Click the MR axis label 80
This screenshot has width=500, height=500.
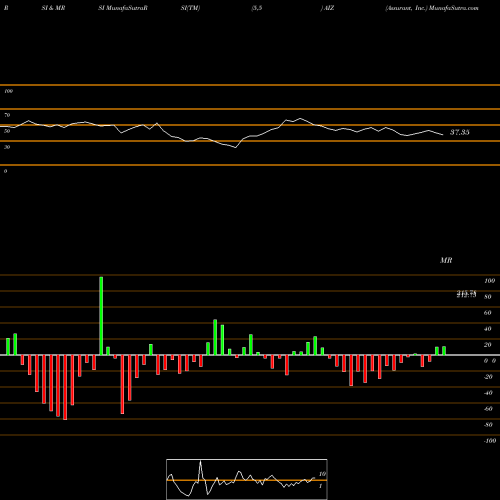(488, 297)
